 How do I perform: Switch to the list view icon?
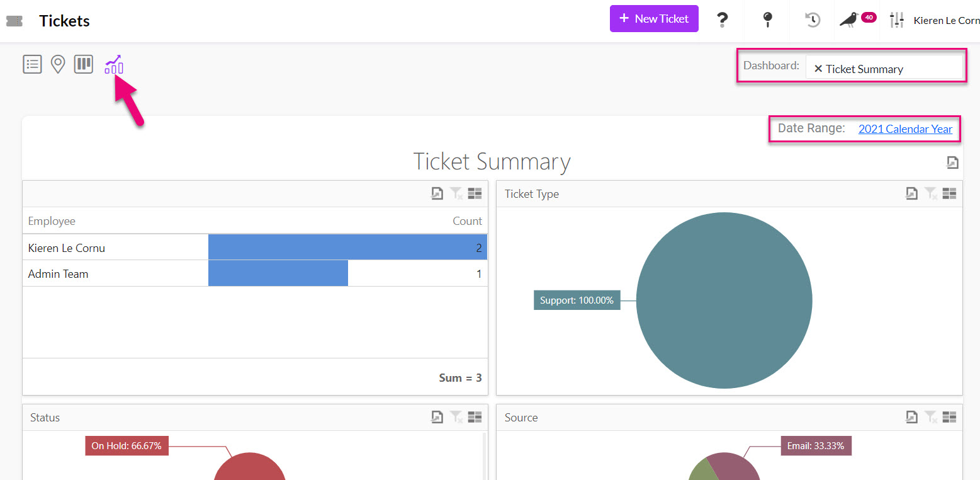pos(32,64)
